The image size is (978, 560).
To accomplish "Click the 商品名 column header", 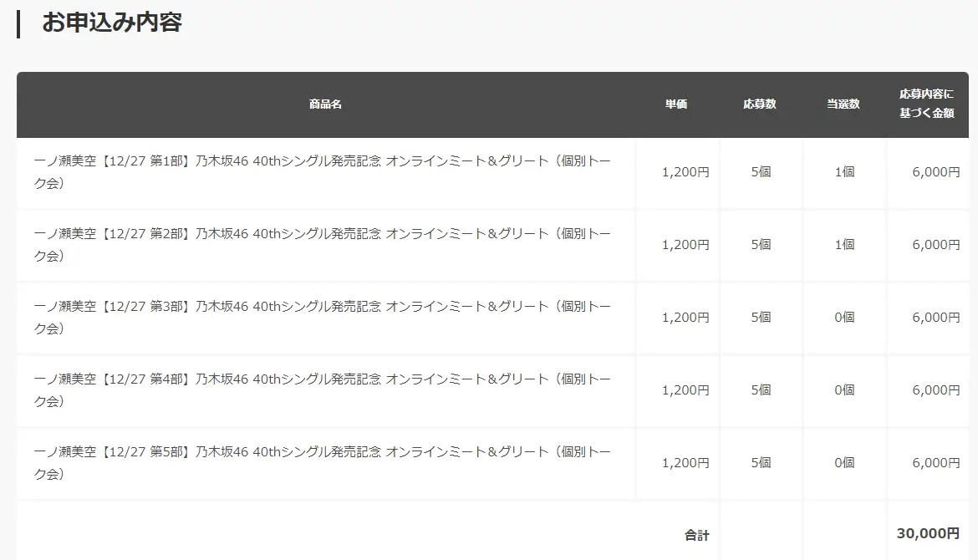I will click(x=325, y=104).
